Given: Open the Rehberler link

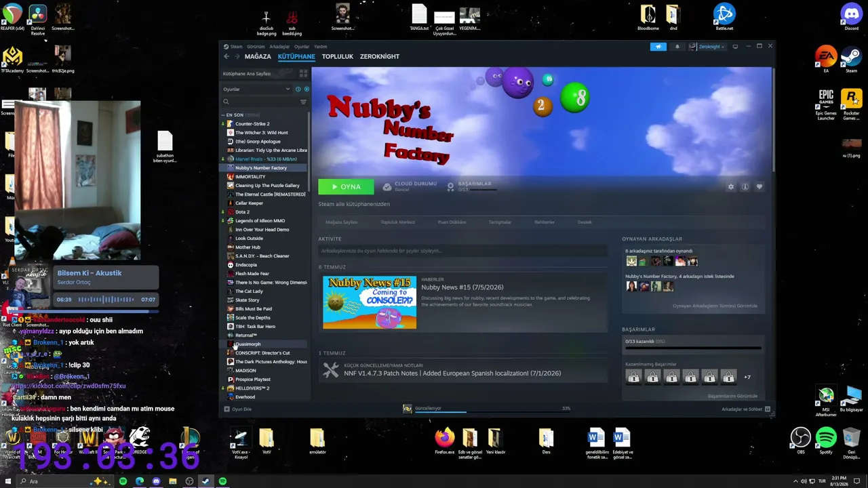Looking at the screenshot, I should tap(545, 222).
